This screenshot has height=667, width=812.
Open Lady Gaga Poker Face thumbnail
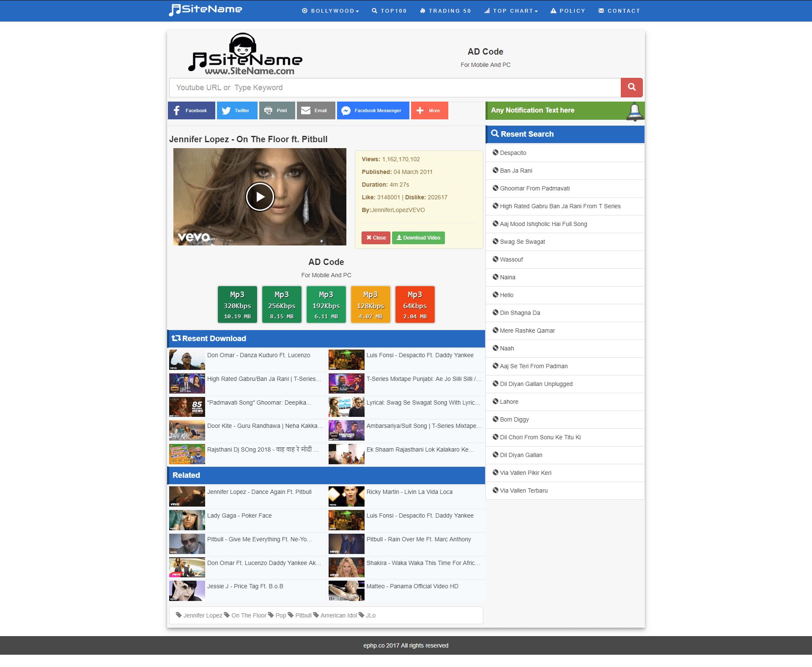click(x=187, y=520)
